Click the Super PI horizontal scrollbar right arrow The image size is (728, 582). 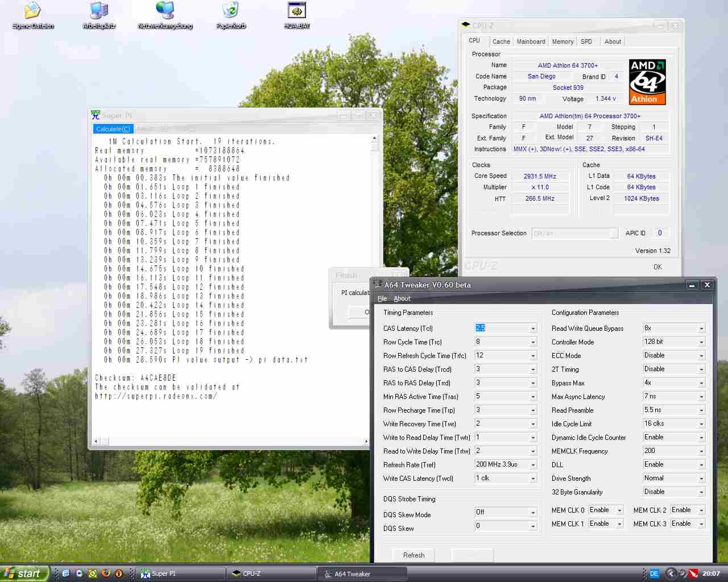[366, 441]
